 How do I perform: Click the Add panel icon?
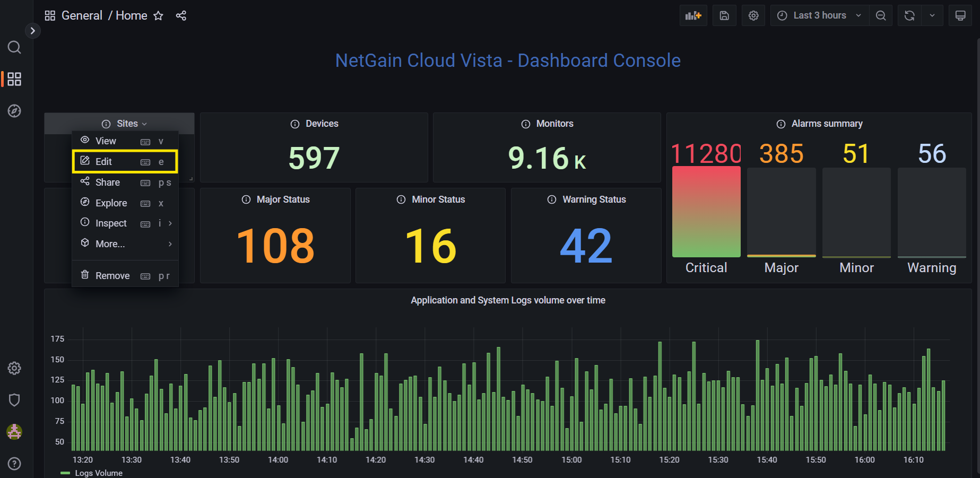693,15
